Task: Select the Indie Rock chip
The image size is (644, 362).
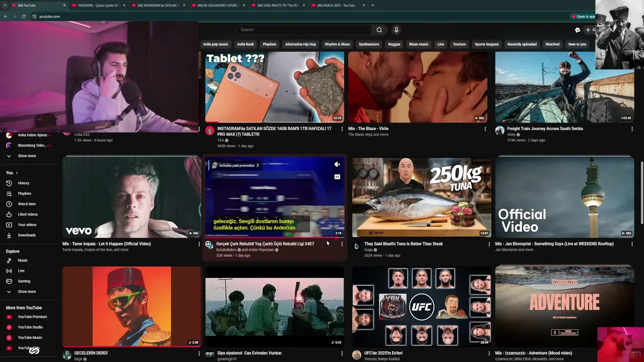Action: pos(246,44)
